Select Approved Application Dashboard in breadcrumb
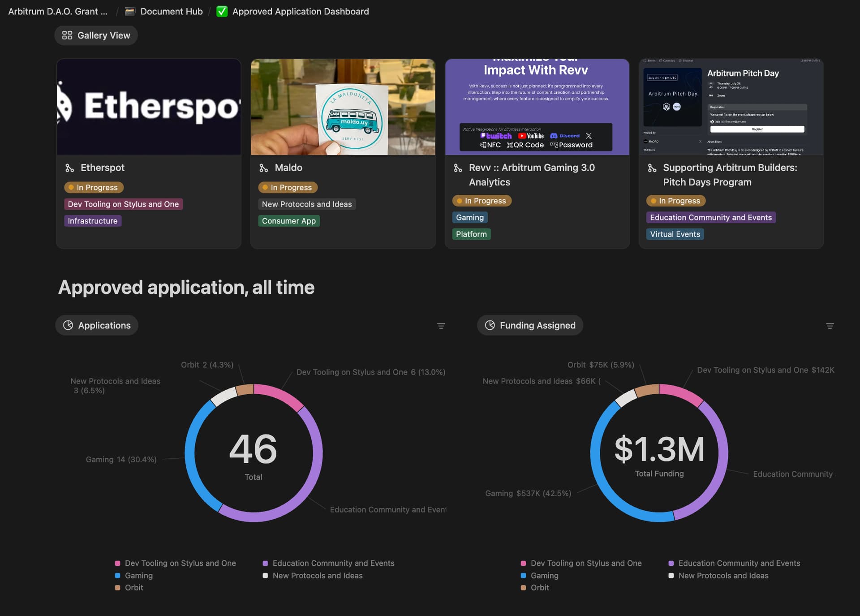This screenshot has width=860, height=616. point(300,11)
